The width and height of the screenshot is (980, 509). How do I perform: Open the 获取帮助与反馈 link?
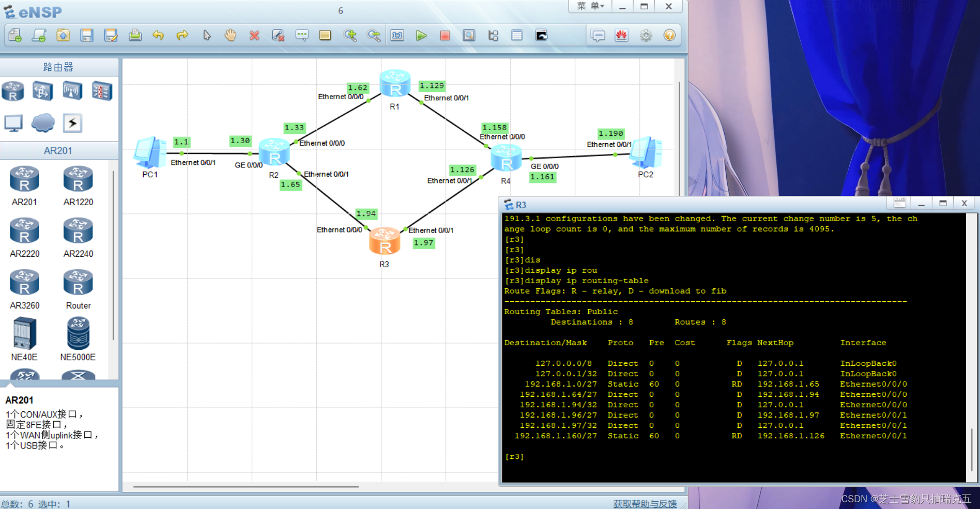(x=645, y=504)
